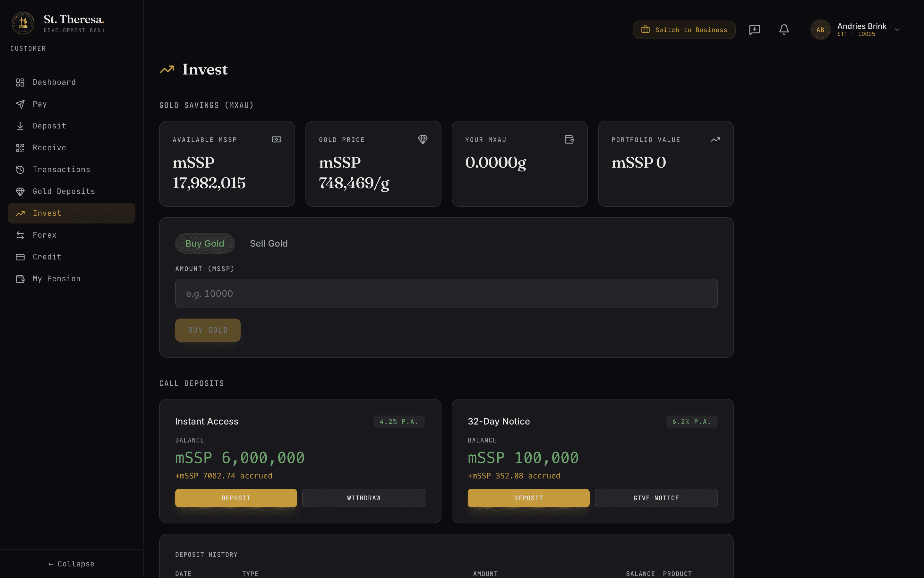Open notifications bell icon
Viewport: 924px width, 578px height.
tap(784, 30)
